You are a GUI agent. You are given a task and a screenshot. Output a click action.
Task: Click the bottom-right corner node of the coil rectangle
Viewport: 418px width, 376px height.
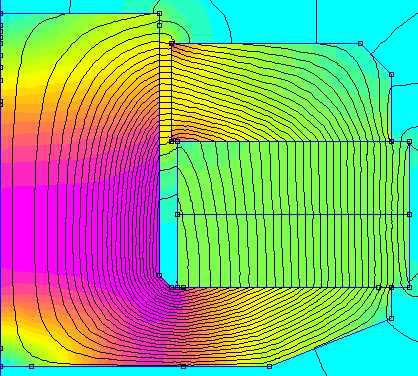tap(410, 287)
